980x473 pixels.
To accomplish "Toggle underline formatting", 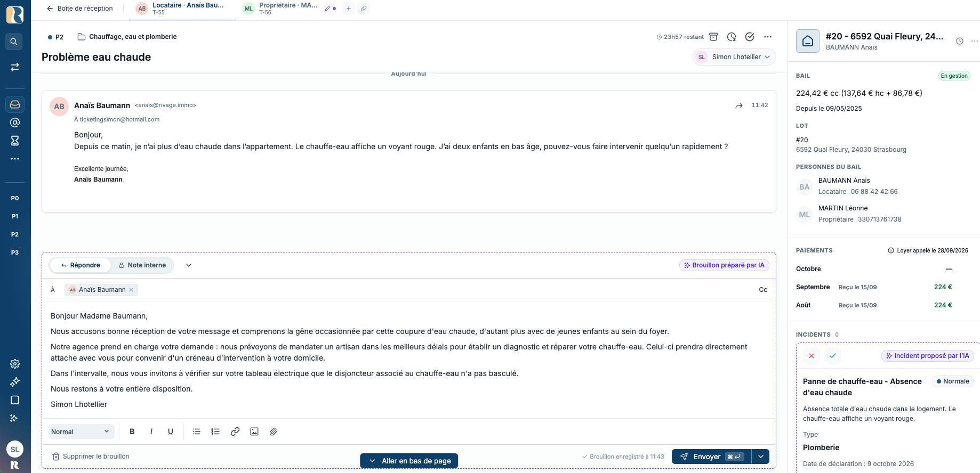I will point(171,431).
